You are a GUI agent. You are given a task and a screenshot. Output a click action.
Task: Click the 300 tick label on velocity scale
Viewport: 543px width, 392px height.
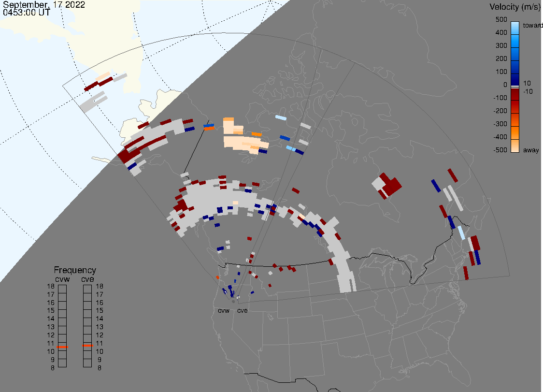click(x=501, y=46)
